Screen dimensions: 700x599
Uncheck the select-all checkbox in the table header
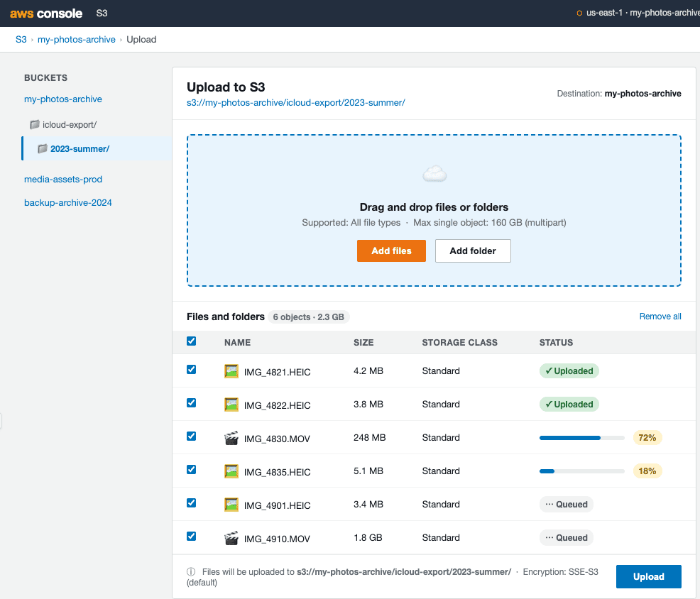click(x=191, y=341)
